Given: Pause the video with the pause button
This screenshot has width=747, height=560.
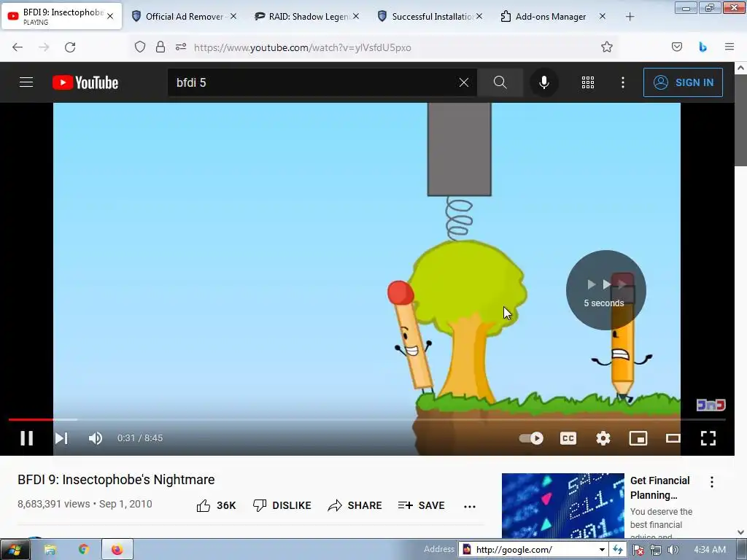Looking at the screenshot, I should click(x=27, y=438).
